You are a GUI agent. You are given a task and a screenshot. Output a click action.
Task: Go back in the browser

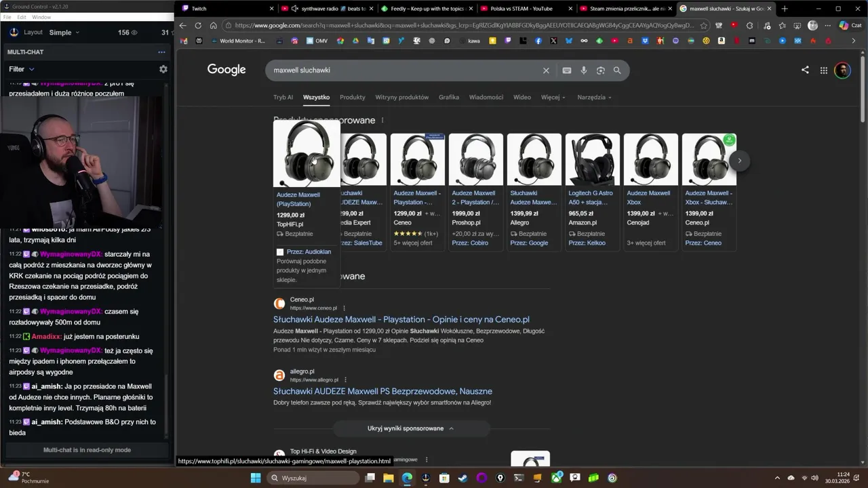(x=182, y=26)
